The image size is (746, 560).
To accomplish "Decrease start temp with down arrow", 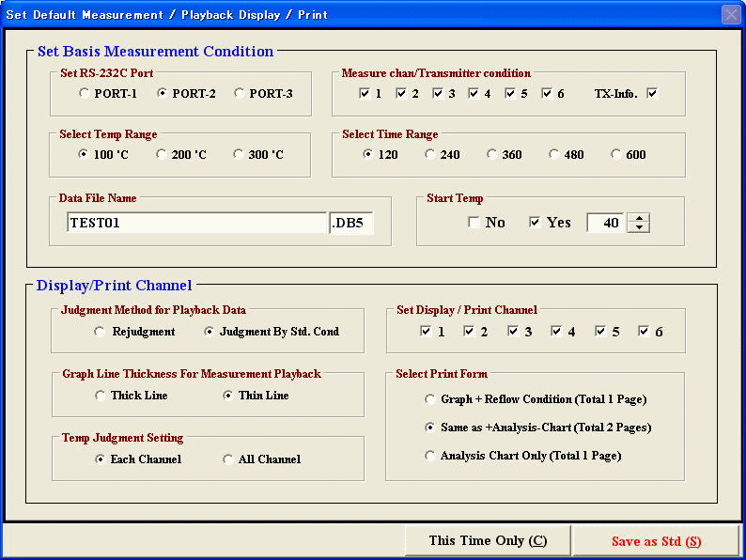I will click(x=639, y=227).
